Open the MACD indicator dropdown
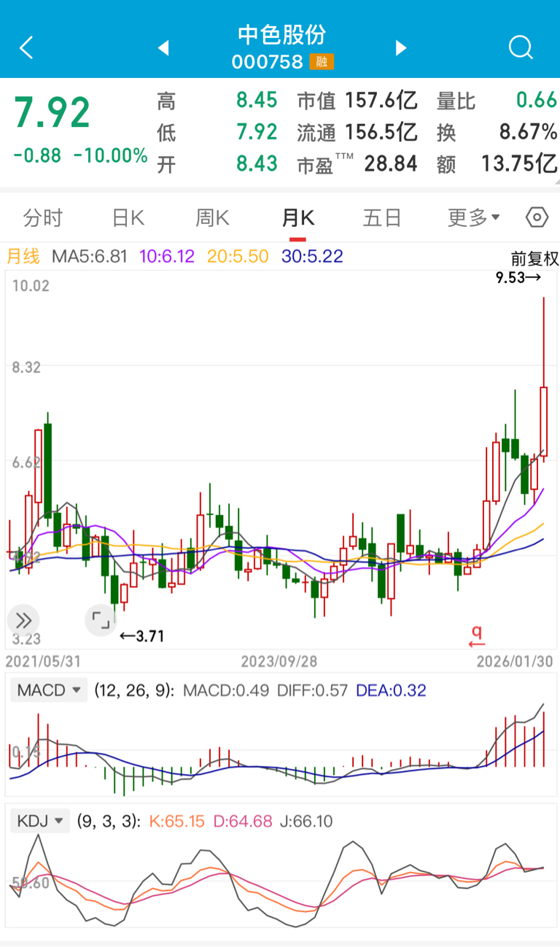 49,690
